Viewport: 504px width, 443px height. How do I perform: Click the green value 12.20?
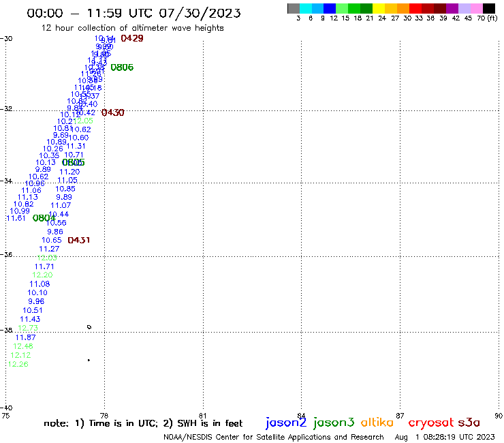pos(42,275)
